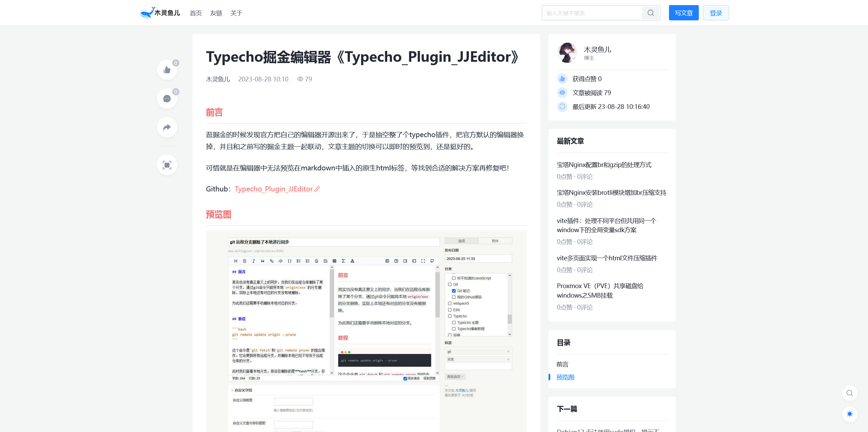Activate the fullscreen reading mode icon
Image resolution: width=868 pixels, height=432 pixels.
coord(167,165)
